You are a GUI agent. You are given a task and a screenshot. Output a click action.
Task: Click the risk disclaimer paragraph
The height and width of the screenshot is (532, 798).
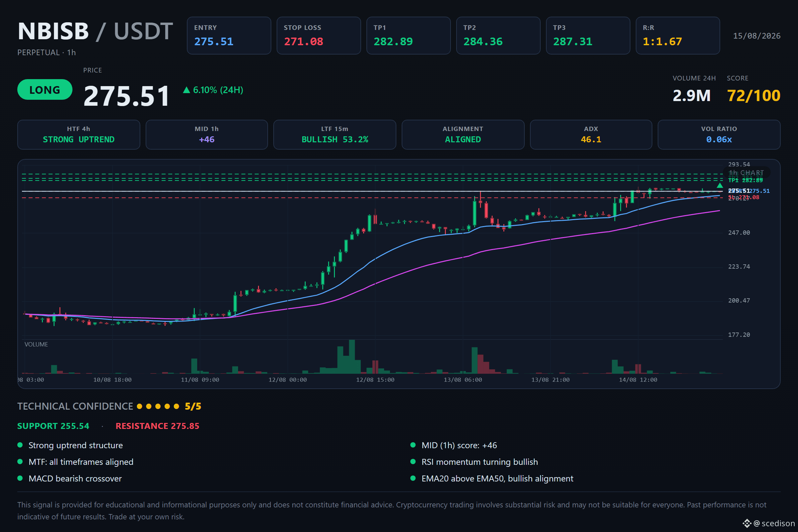point(392,511)
